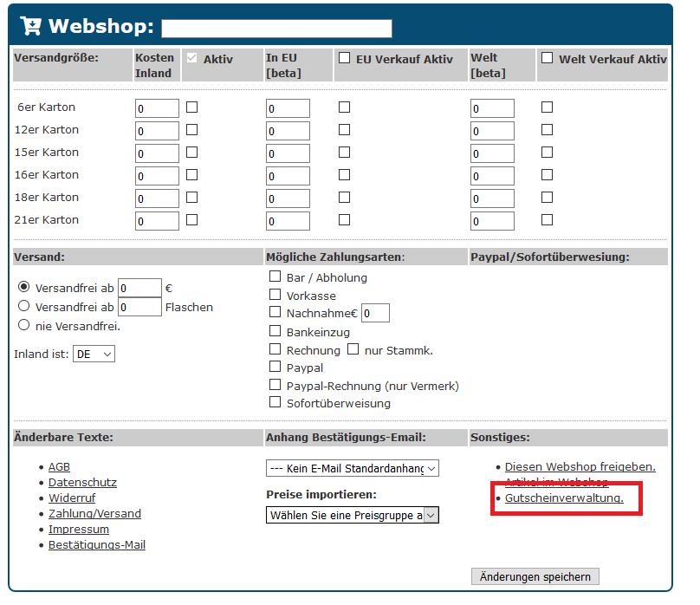Image resolution: width=700 pixels, height=605 pixels.
Task: Click the Webshop shopping cart icon
Action: (x=30, y=26)
